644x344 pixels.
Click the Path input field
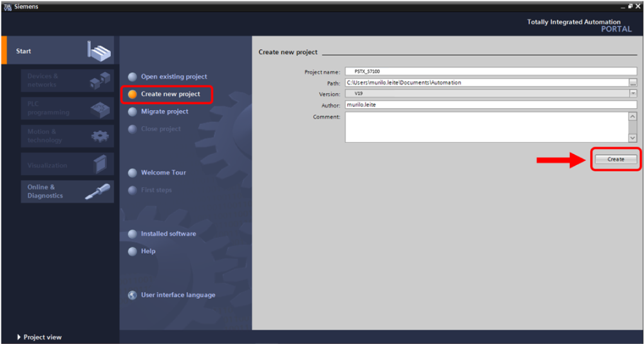(487, 82)
